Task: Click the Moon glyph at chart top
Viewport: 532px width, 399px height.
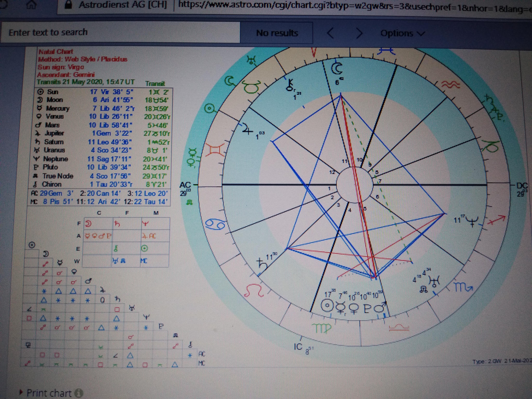Action: click(x=337, y=69)
